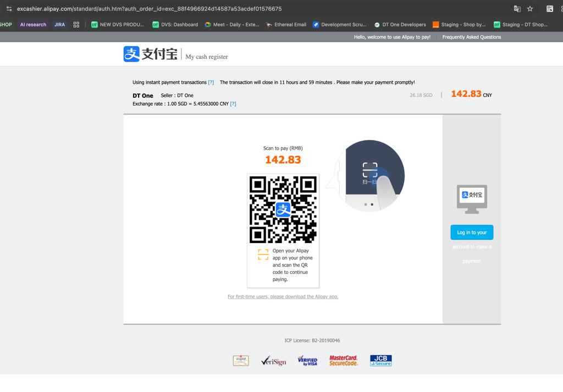Click the Alipay monitor icon above login

(472, 199)
